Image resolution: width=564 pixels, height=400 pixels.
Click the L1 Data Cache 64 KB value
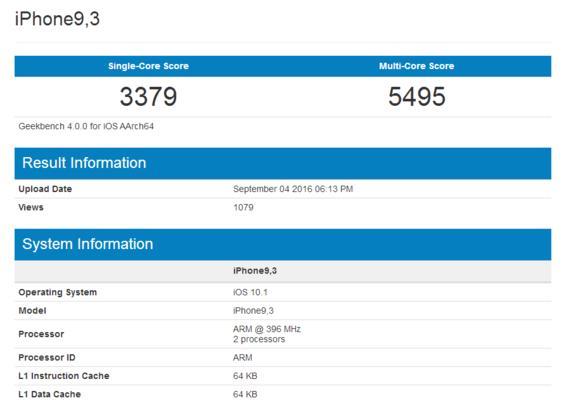coord(245,394)
